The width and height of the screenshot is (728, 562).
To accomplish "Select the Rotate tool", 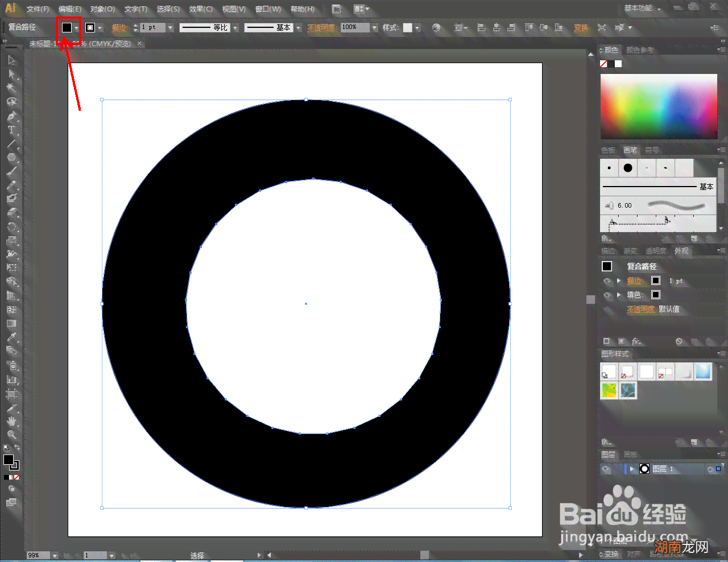I will (11, 227).
